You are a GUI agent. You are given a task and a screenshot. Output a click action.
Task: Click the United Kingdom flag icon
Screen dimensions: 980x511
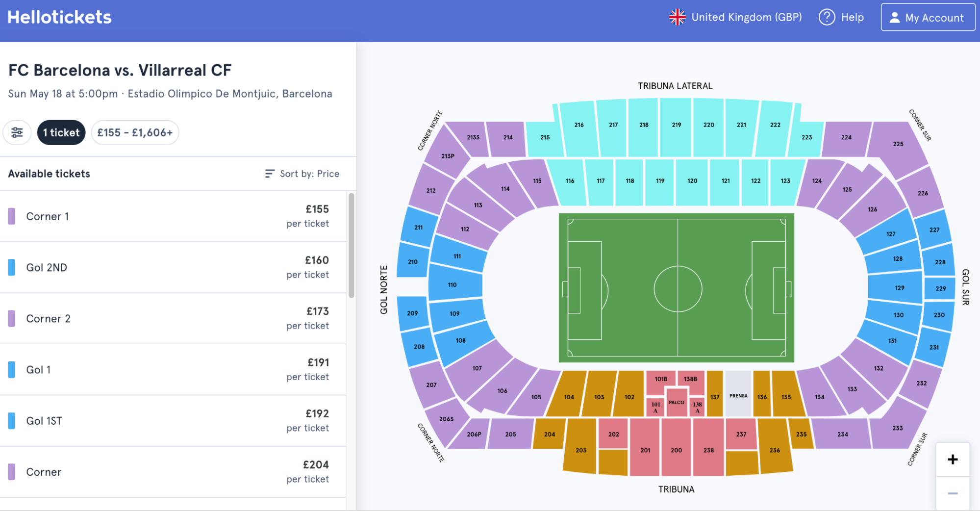(x=677, y=17)
